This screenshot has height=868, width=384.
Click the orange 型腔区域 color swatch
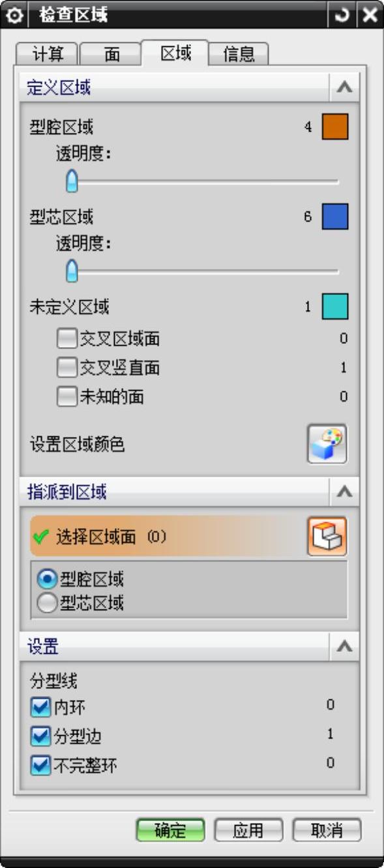[335, 127]
